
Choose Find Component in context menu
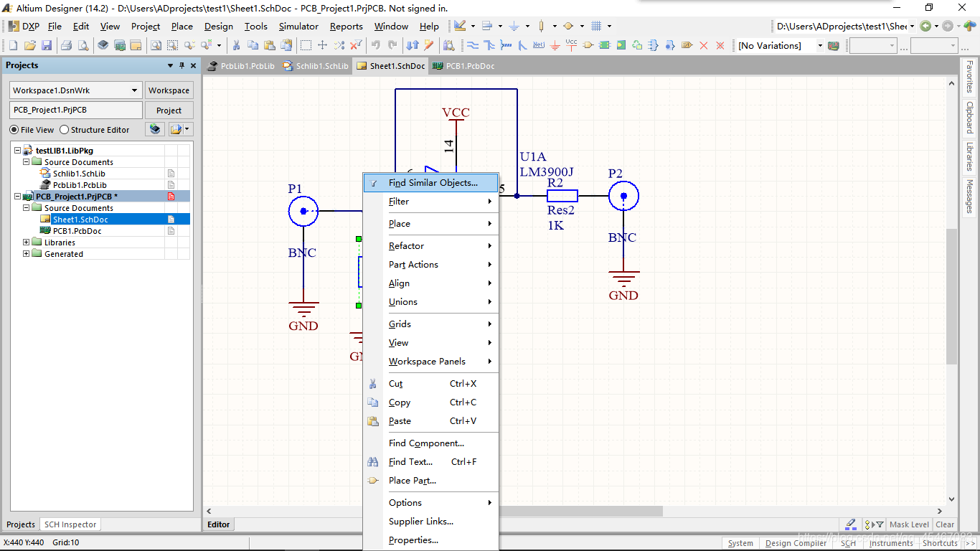pyautogui.click(x=430, y=443)
